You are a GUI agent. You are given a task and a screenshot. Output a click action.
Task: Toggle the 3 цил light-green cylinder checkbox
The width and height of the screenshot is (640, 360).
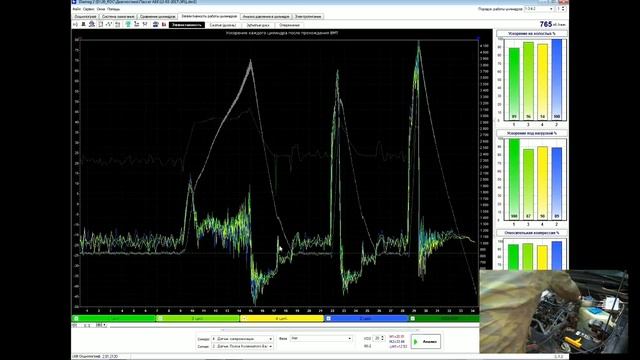160,318
